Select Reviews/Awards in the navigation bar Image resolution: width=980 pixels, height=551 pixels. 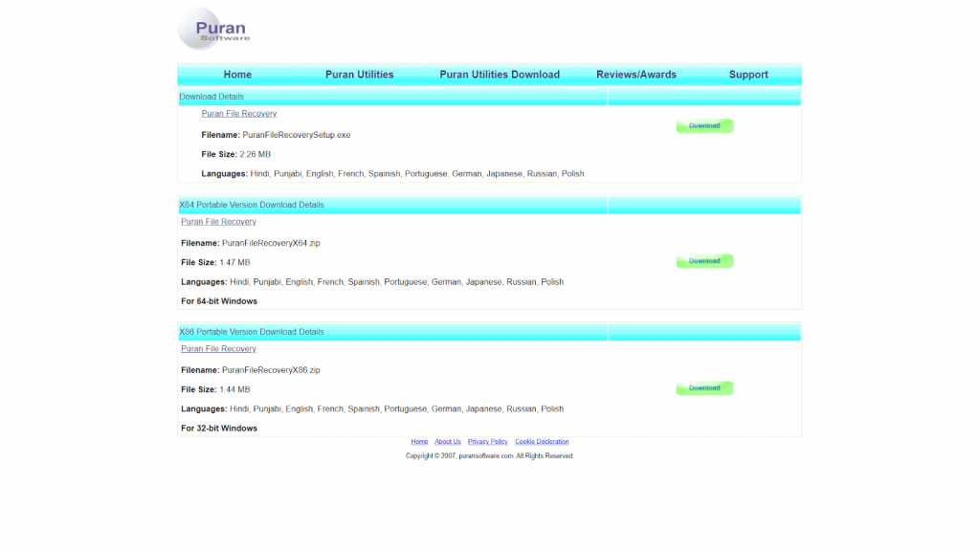(635, 75)
